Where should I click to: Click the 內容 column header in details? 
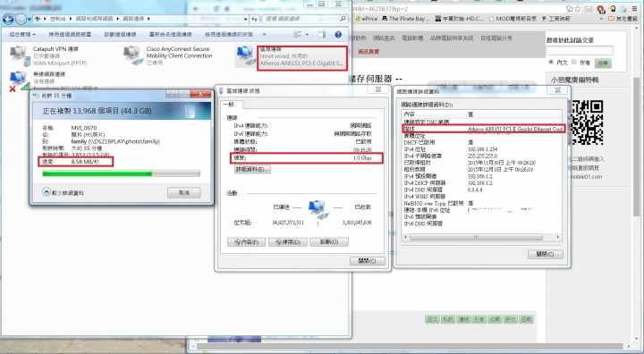[x=434, y=114]
